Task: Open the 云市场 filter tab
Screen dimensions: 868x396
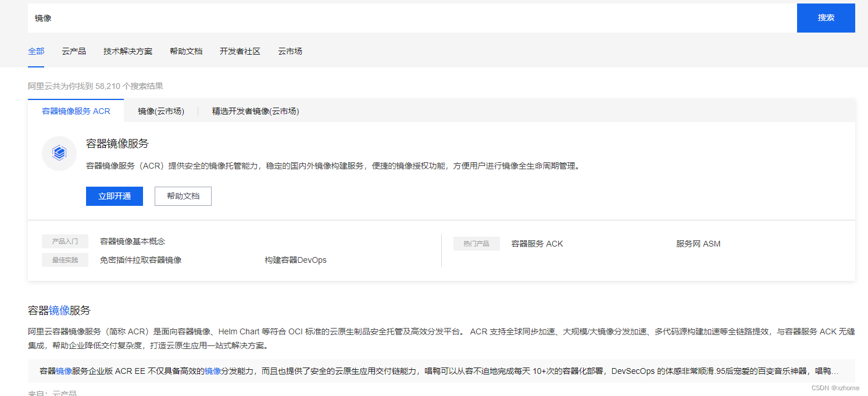Action: click(x=290, y=51)
